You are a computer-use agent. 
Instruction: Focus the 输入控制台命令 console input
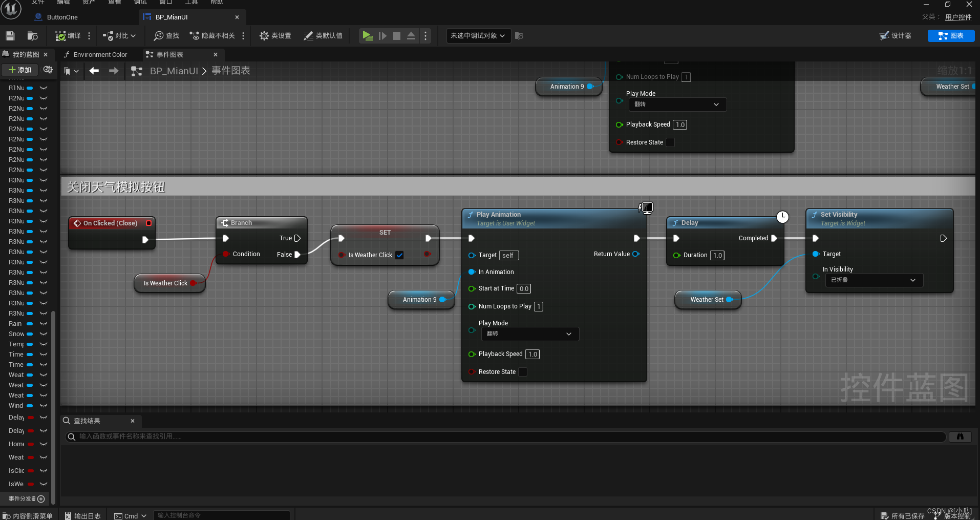(x=222, y=515)
